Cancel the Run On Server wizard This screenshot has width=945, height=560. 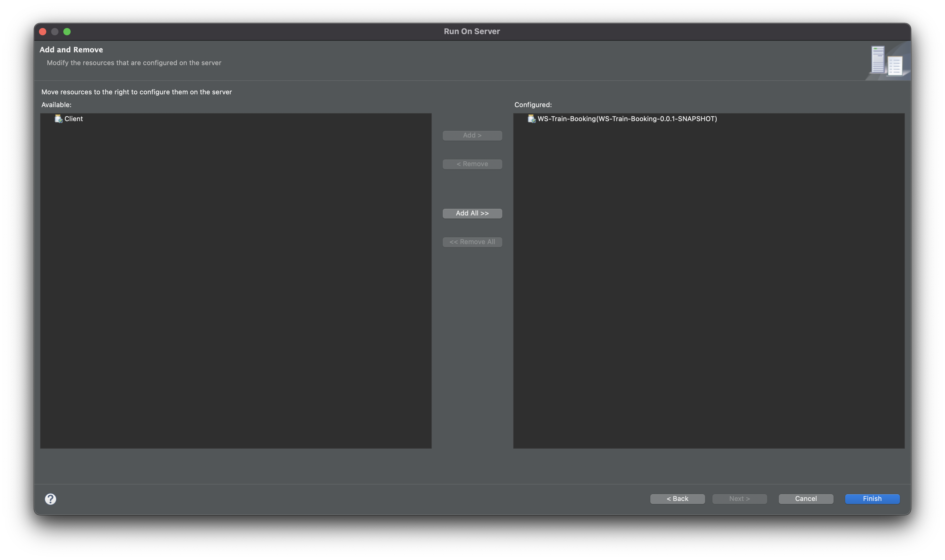[806, 499]
